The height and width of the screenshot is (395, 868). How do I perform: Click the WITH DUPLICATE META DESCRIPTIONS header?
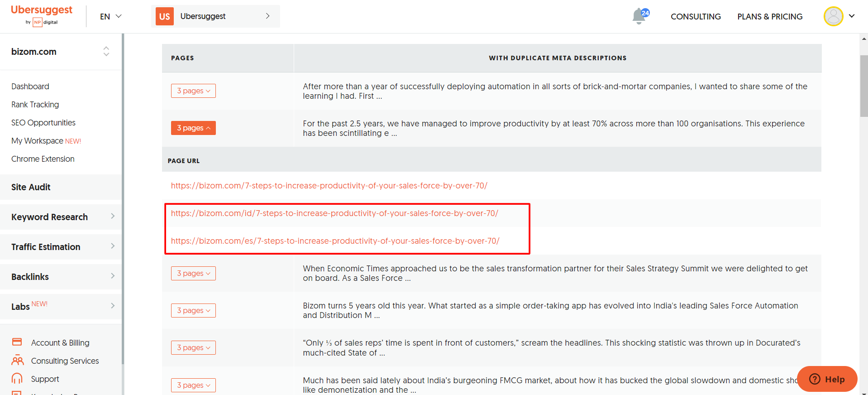(x=558, y=58)
